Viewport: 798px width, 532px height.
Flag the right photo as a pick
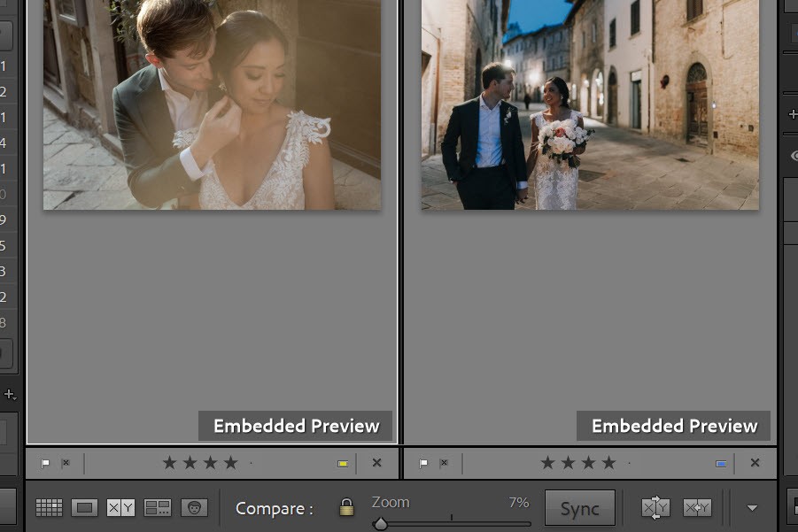click(x=423, y=462)
